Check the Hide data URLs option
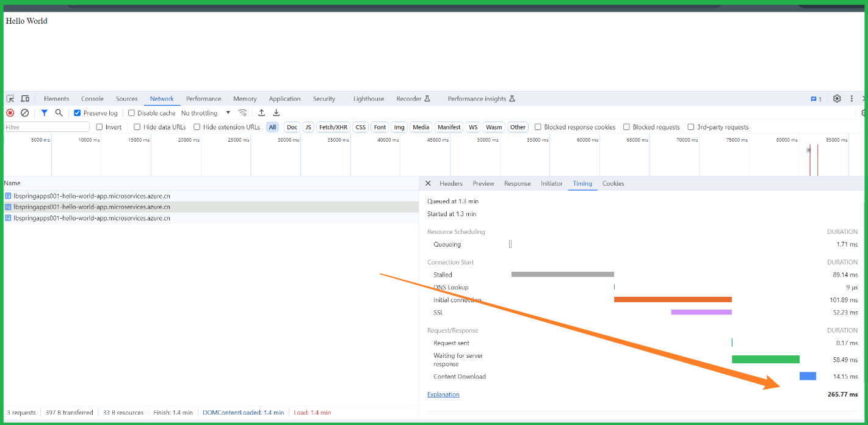 pos(137,127)
